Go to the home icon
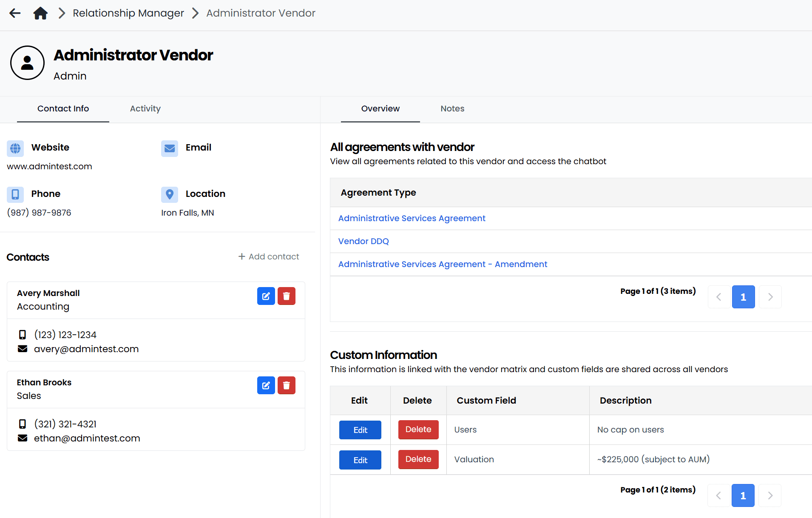Image resolution: width=812 pixels, height=518 pixels. click(40, 13)
